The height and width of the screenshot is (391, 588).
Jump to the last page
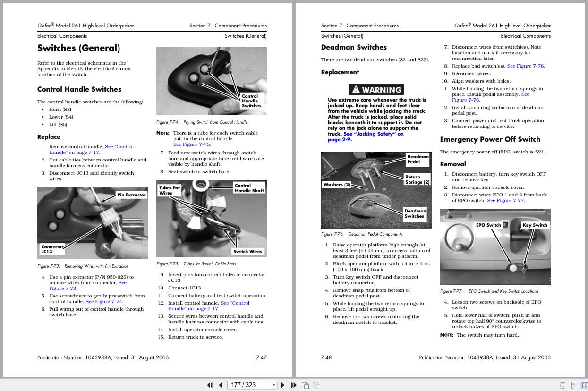pyautogui.click(x=294, y=385)
